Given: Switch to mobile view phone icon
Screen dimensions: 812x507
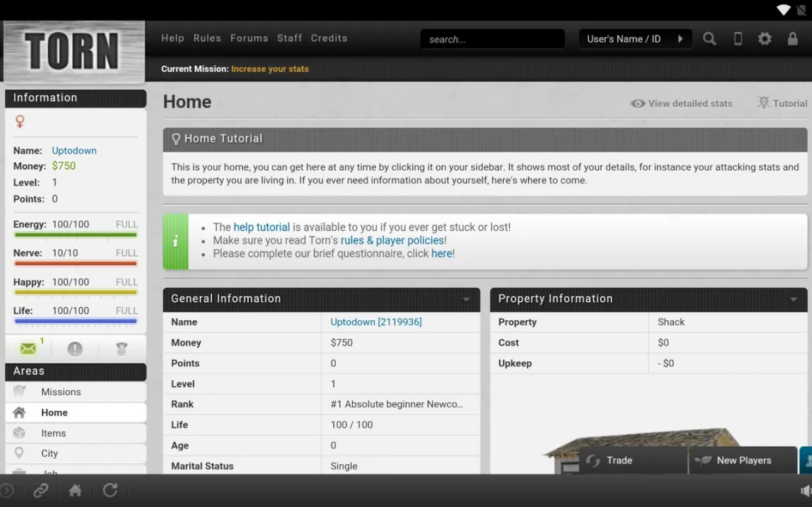Looking at the screenshot, I should coord(738,39).
